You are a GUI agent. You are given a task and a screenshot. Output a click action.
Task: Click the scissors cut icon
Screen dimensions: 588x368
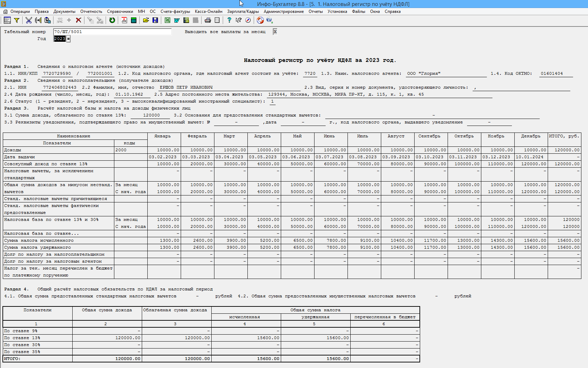(28, 20)
